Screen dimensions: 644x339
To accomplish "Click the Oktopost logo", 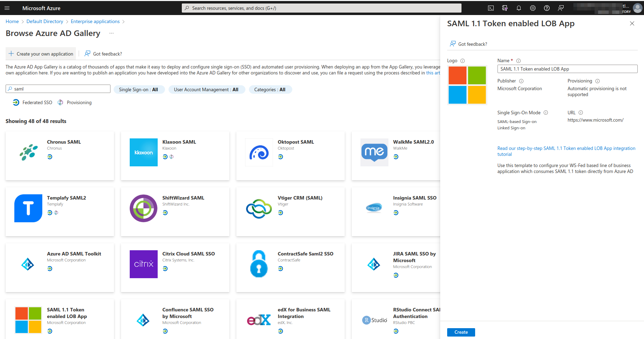I will point(259,152).
